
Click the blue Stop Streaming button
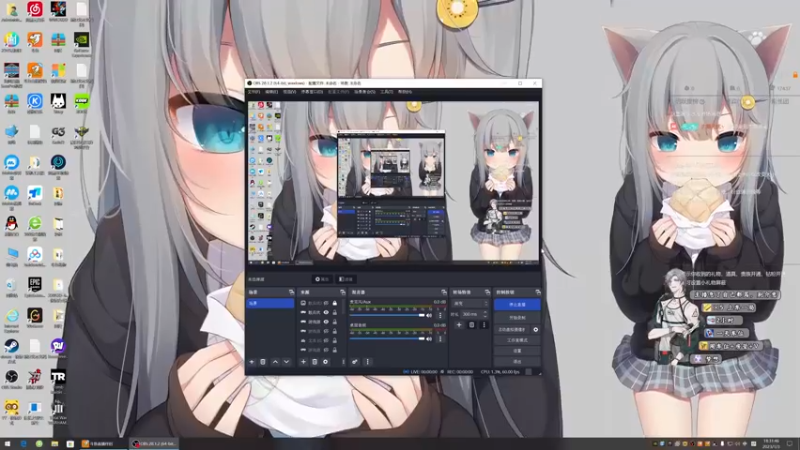click(517, 305)
